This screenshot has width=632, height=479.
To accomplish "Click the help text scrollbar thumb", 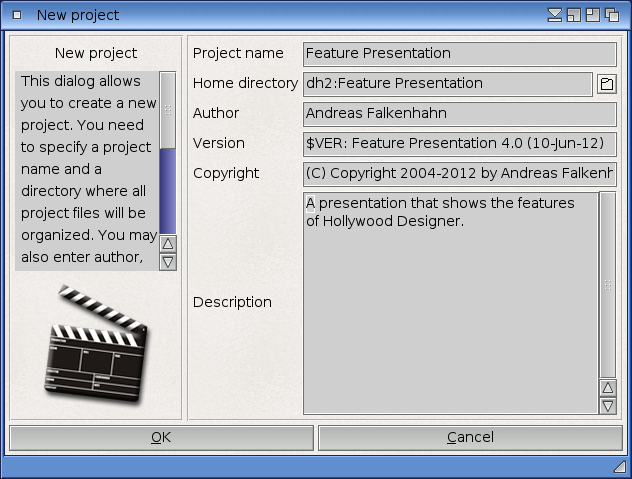I will point(168,110).
